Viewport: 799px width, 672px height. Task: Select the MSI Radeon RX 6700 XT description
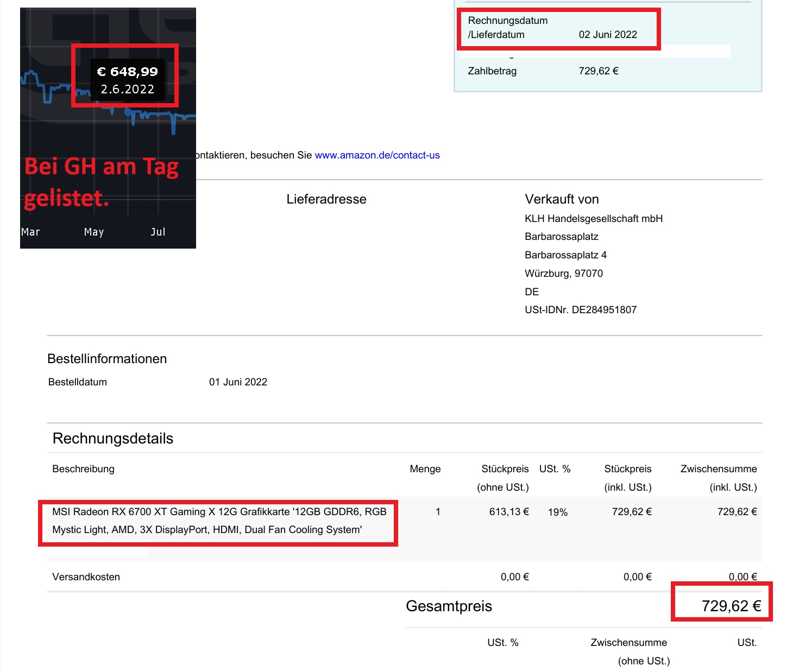219,521
